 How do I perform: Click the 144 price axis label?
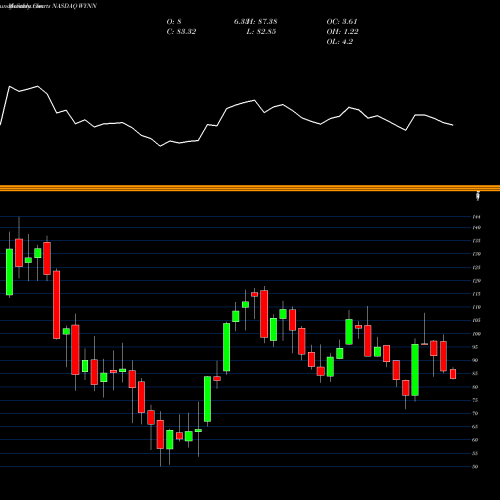pos(477,217)
